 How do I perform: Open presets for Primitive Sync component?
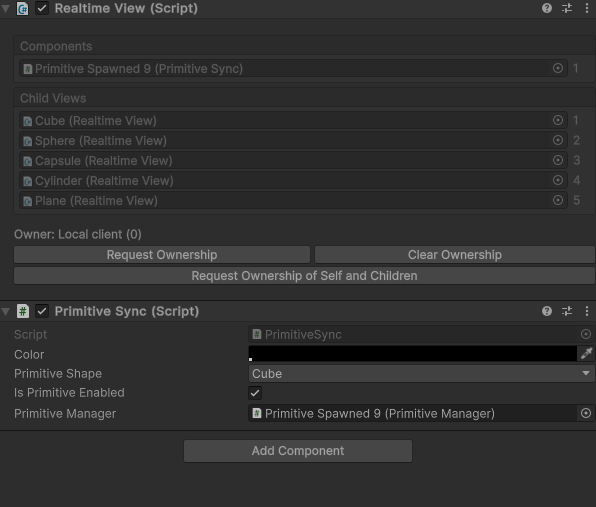coord(567,311)
